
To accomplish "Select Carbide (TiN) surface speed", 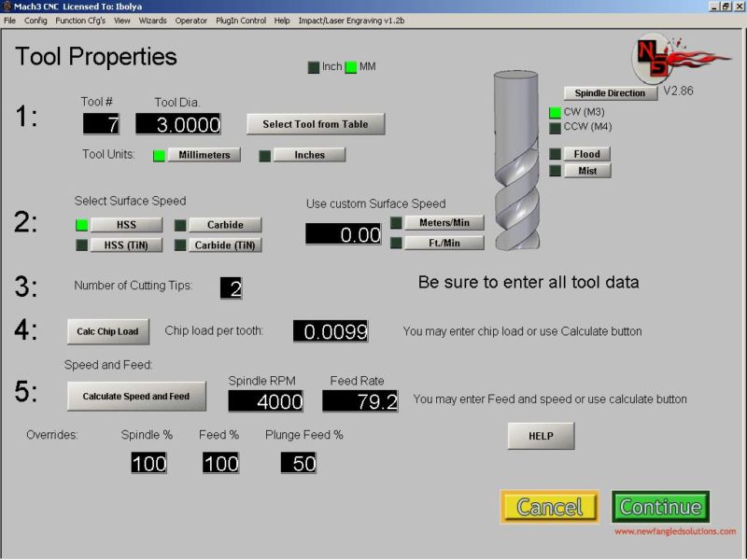I will click(x=225, y=245).
